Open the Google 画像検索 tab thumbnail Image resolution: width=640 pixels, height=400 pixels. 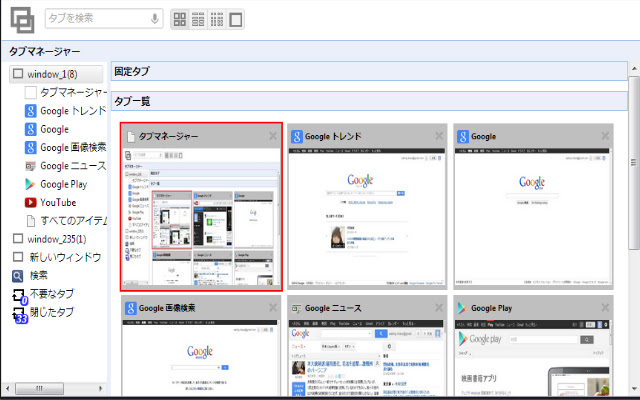(201, 347)
